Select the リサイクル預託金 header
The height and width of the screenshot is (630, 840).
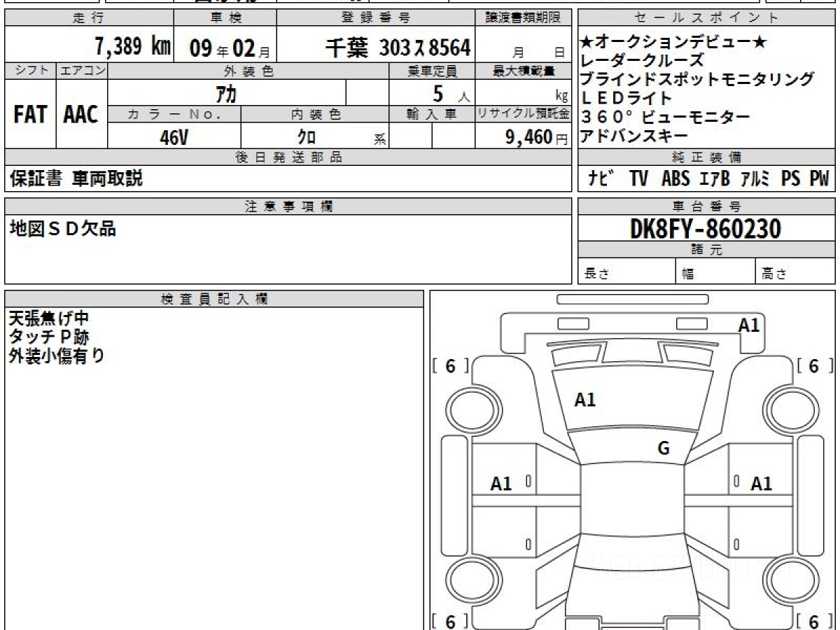523,113
